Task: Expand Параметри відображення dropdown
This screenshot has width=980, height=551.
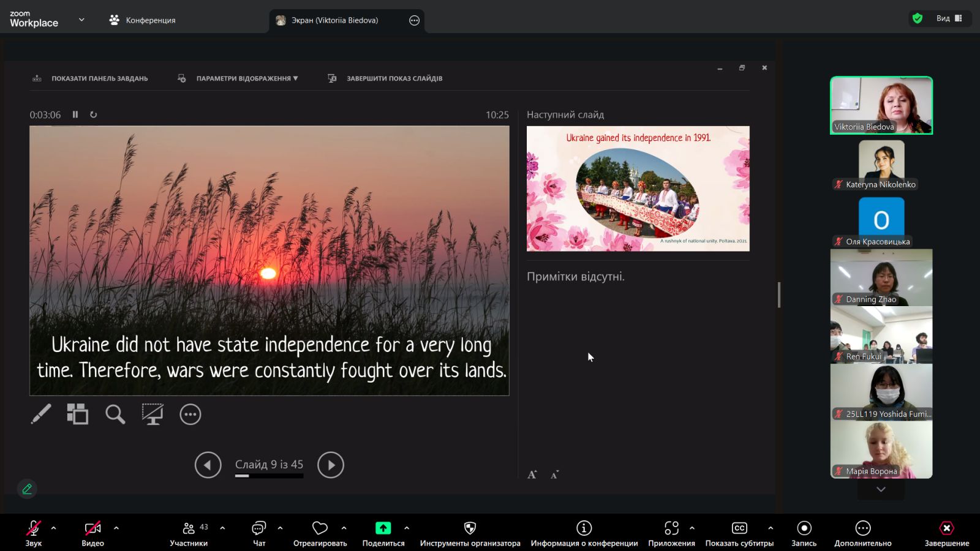Action: pos(246,78)
